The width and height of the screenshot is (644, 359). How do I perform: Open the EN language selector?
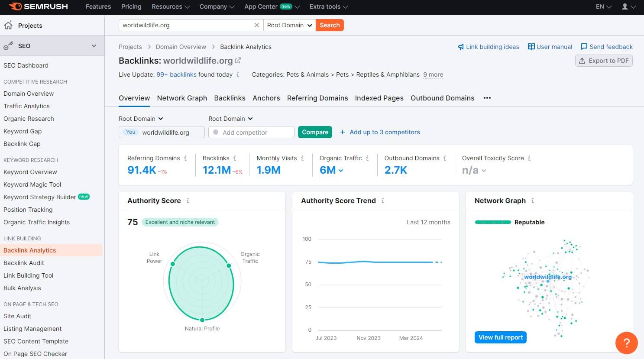click(604, 6)
